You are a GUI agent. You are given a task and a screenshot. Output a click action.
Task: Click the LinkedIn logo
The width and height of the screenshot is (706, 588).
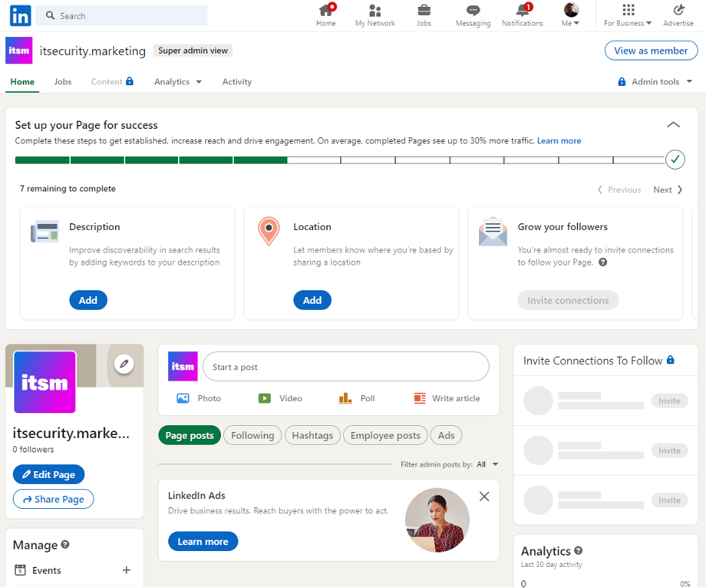point(20,15)
